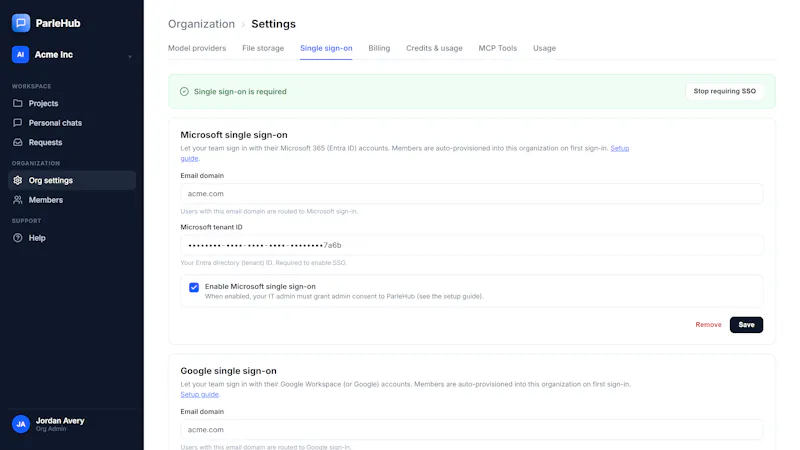The height and width of the screenshot is (450, 800).
Task: Click the Organization breadcrumb link
Action: point(202,24)
